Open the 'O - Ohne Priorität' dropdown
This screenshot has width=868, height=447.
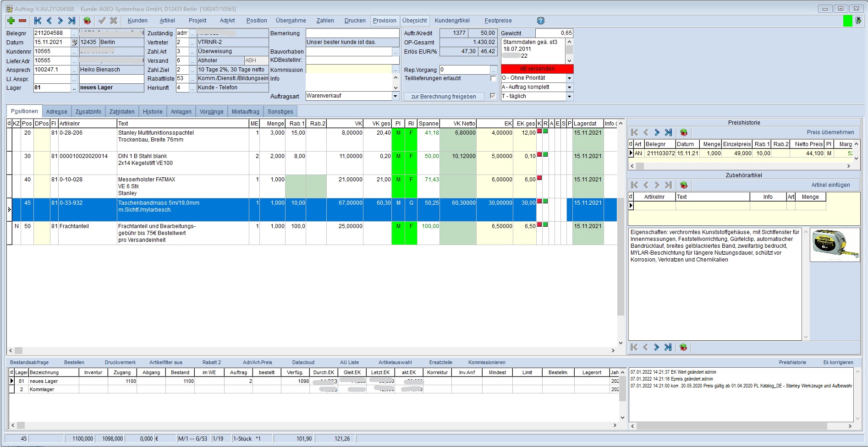569,78
